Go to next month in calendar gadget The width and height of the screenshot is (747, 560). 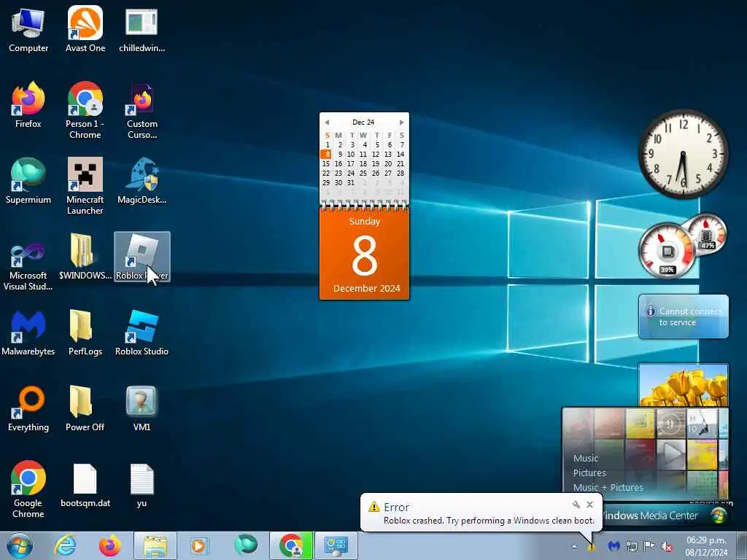click(x=402, y=122)
